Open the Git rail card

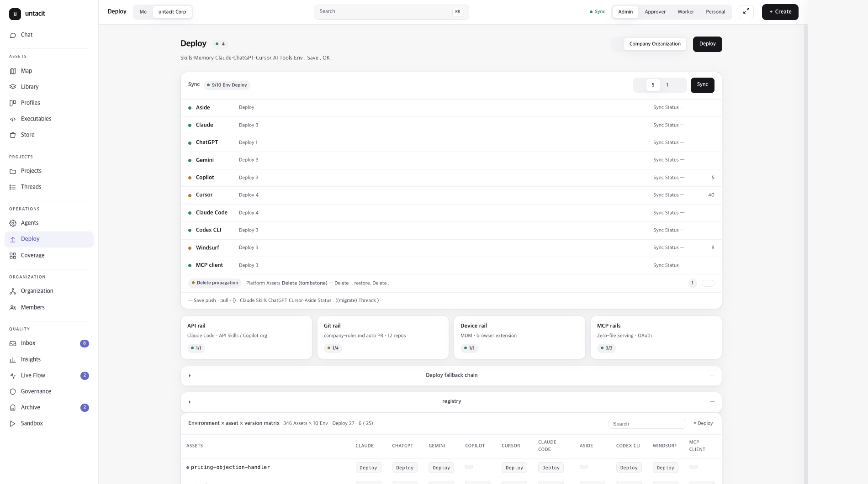[x=383, y=337]
